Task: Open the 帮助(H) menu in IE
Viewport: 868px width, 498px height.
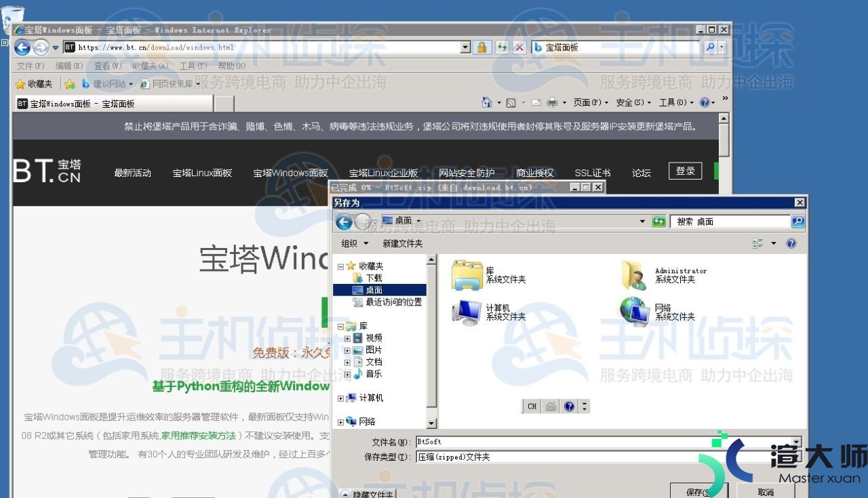Action: [x=232, y=66]
